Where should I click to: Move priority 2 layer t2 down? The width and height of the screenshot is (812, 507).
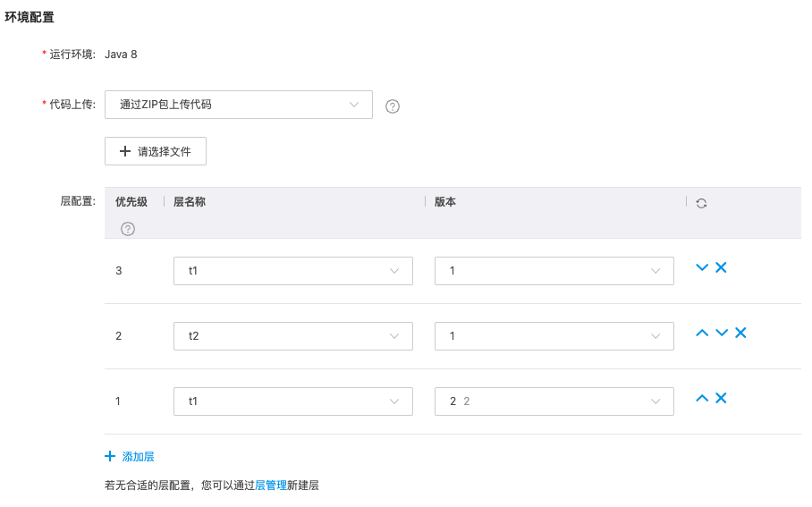pos(722,333)
